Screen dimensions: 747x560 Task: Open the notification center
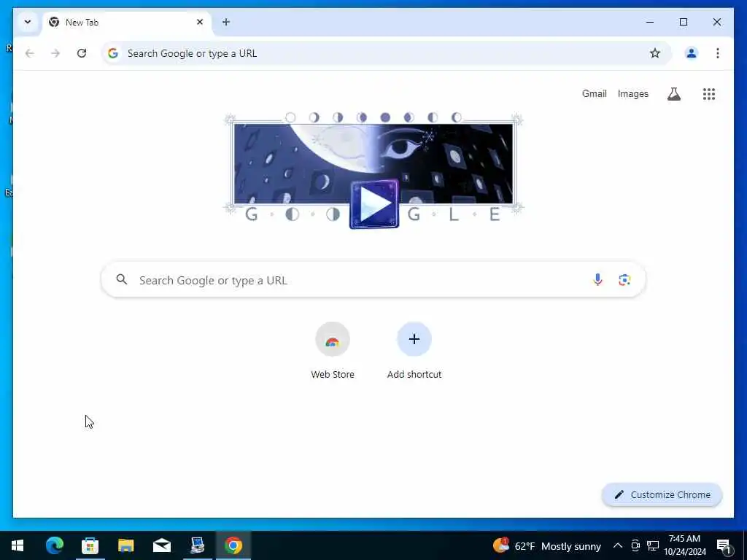click(724, 546)
